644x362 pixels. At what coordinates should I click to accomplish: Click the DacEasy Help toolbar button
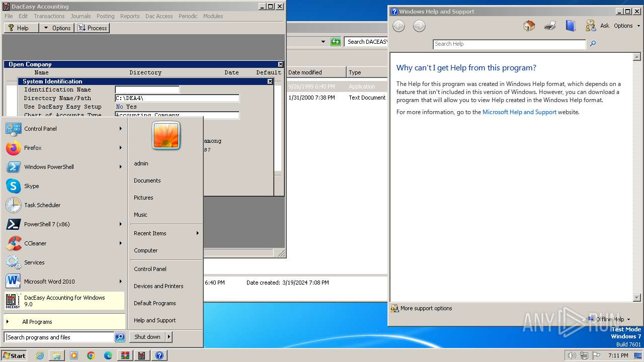[x=21, y=28]
